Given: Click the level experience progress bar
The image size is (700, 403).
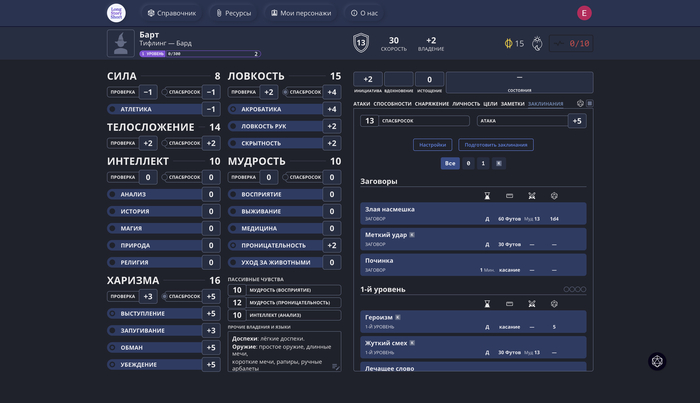Looking at the screenshot, I should [x=200, y=54].
